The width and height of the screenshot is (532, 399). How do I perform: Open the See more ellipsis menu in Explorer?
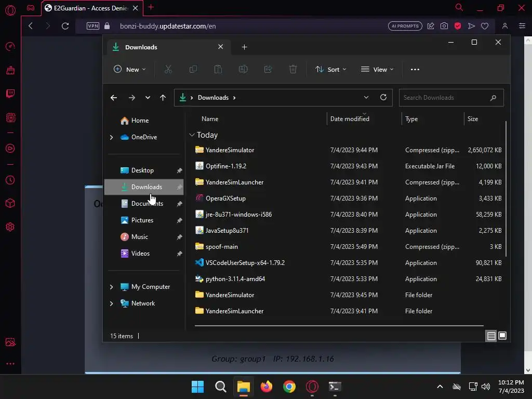point(415,69)
